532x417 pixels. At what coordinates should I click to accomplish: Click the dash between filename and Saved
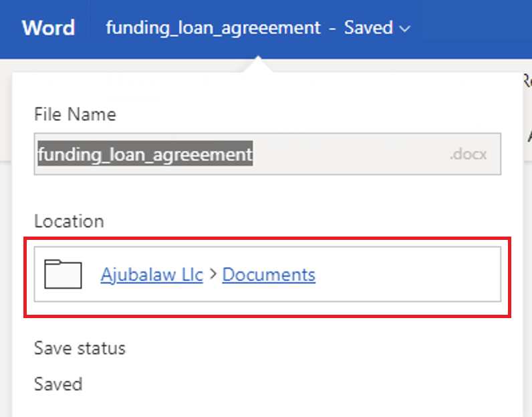coord(332,28)
